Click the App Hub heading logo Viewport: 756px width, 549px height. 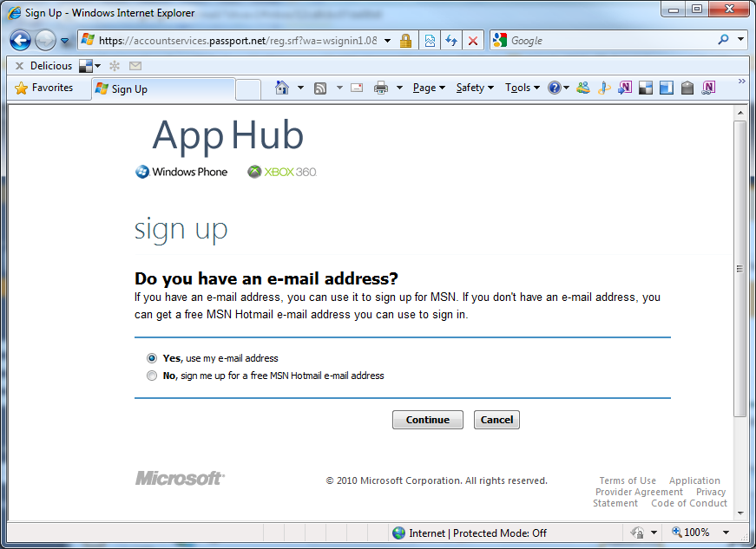[227, 136]
